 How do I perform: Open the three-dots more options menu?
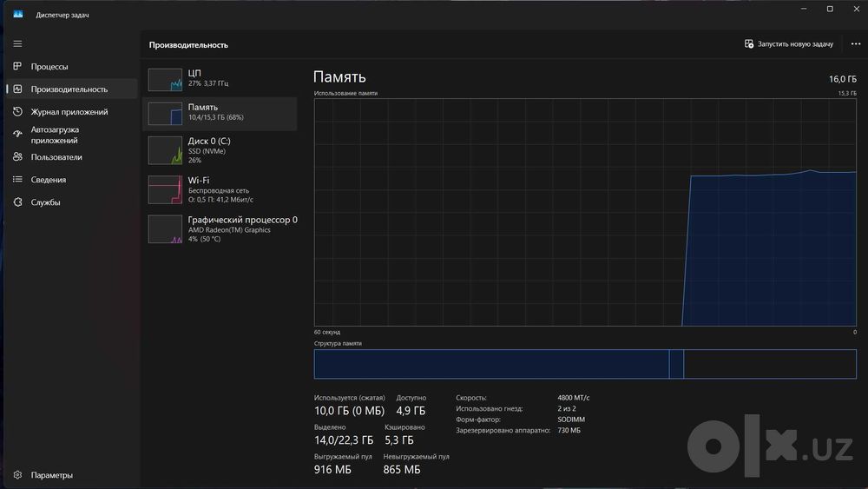pyautogui.click(x=856, y=43)
